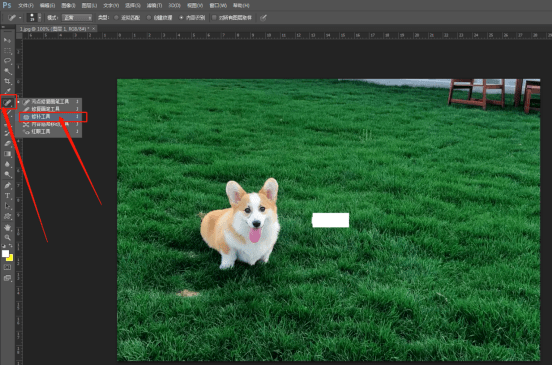Viewport: 553px width, 365px height.
Task: Select the Crop tool
Action: click(x=7, y=81)
